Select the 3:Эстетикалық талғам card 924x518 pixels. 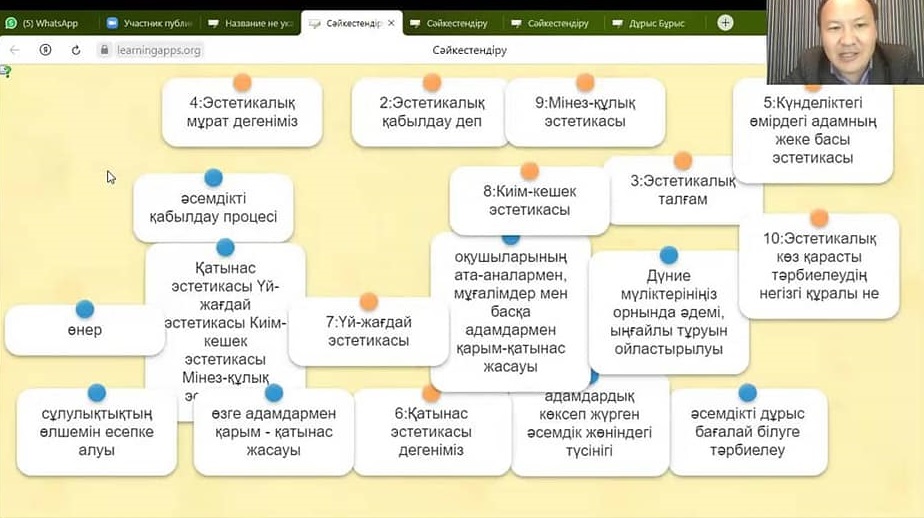[683, 191]
